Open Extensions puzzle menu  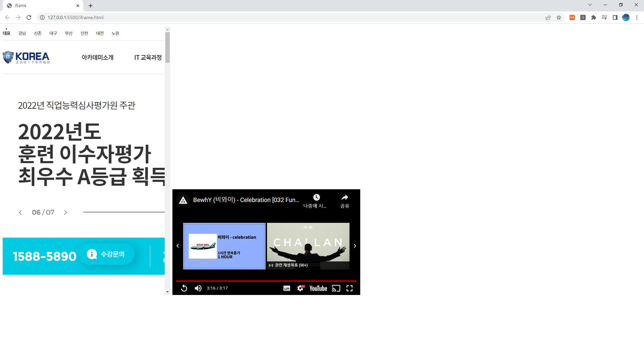[x=594, y=17]
